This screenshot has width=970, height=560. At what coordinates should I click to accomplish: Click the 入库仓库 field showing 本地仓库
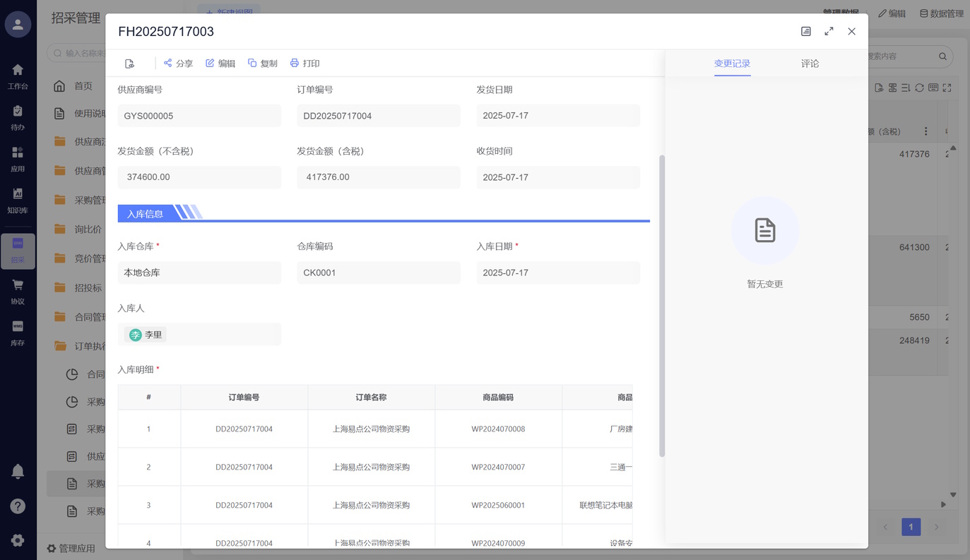(199, 273)
